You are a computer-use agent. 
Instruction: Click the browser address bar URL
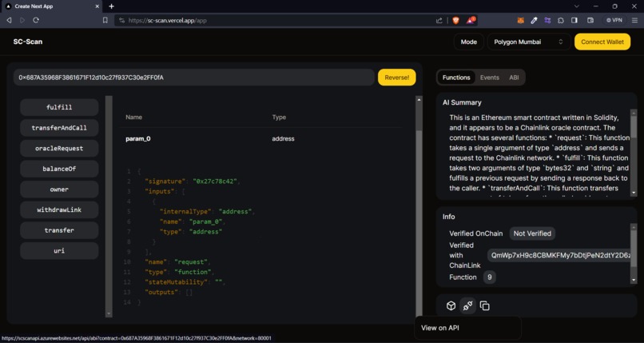pyautogui.click(x=167, y=20)
